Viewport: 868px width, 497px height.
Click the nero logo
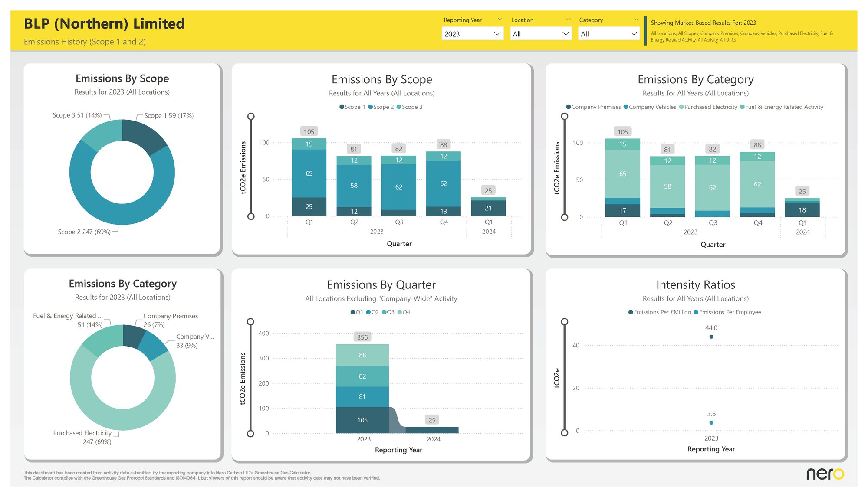coord(825,474)
